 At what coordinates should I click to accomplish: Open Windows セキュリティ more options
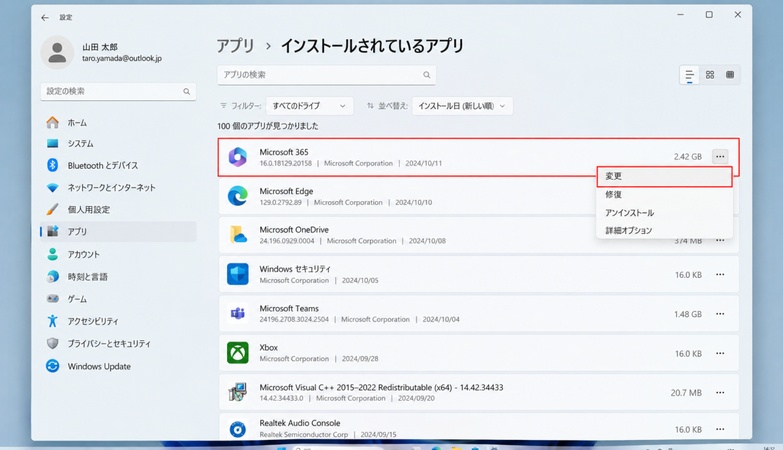tap(720, 275)
